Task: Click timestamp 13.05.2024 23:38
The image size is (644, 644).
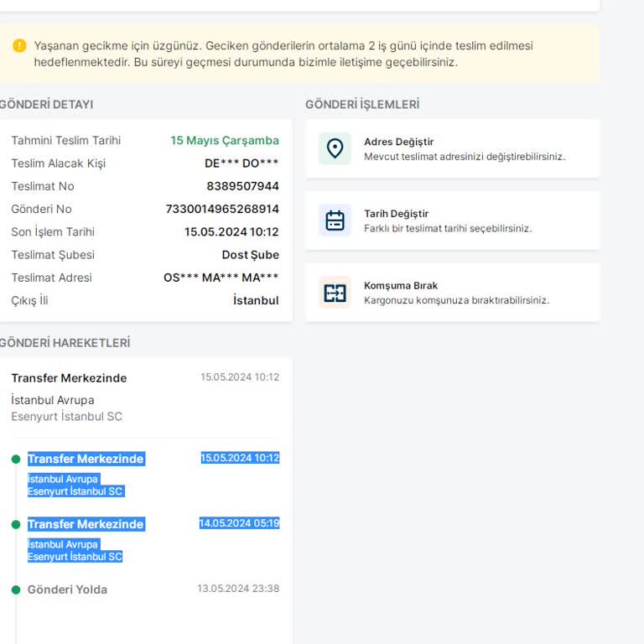Action: pos(238,589)
